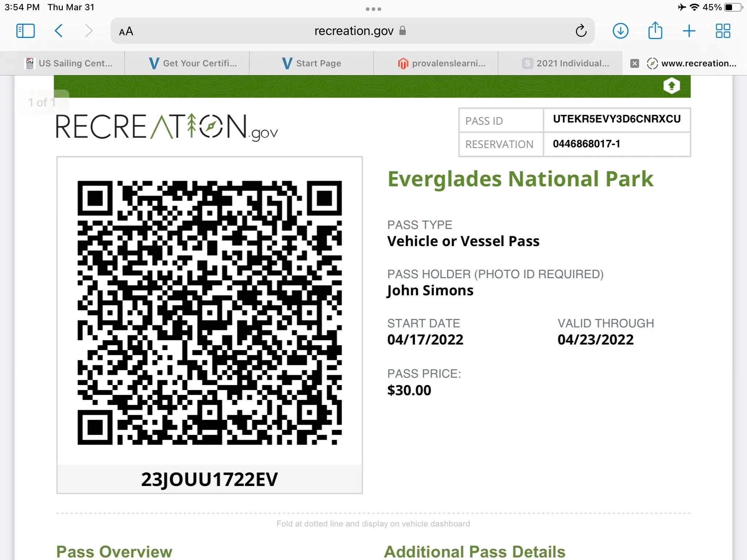Close the www.recreation tab
This screenshot has height=560, width=747.
click(635, 63)
